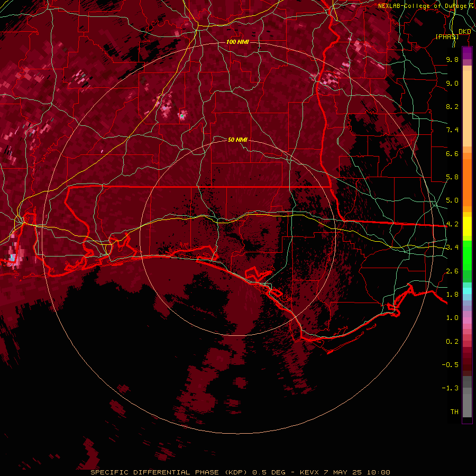The height and width of the screenshot is (476, 476).
Task: Click the 2.6 legend value
Action: coord(452,271)
